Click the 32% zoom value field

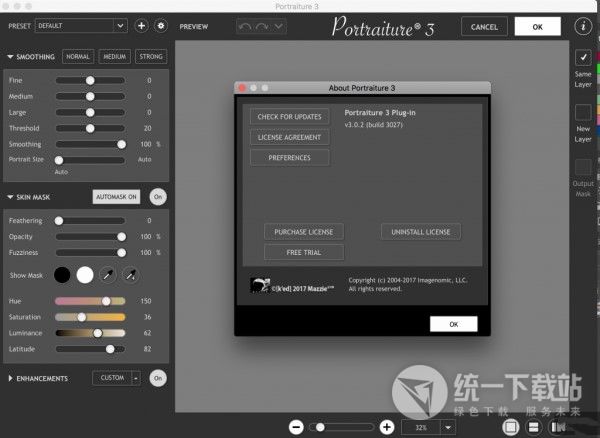[421, 427]
